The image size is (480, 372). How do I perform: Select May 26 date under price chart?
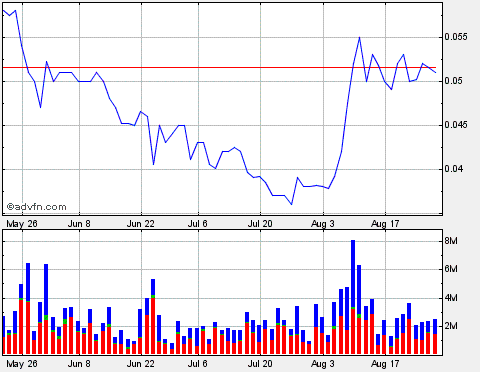pyautogui.click(x=22, y=224)
